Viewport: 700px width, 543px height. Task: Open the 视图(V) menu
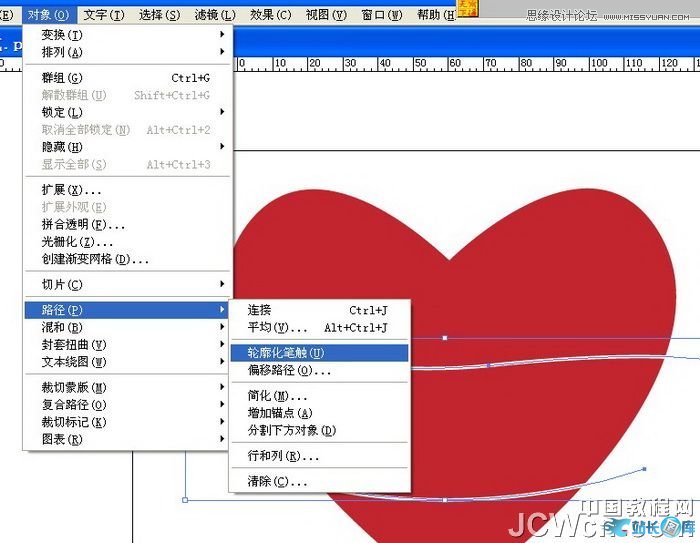point(325,15)
